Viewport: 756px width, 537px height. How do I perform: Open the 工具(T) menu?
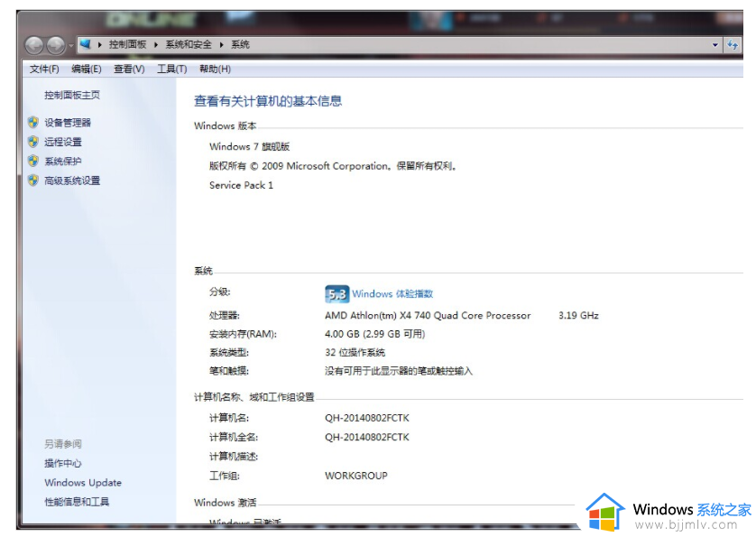172,69
